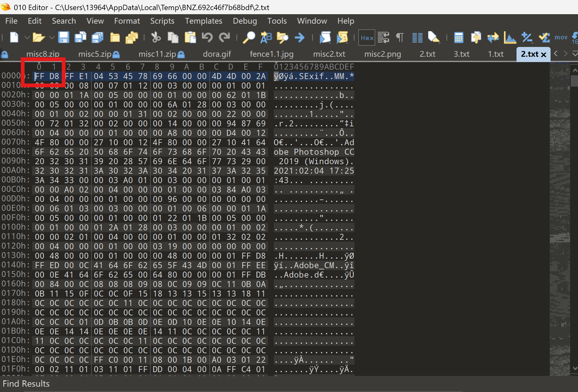
Task: Open the Help menu
Action: tap(346, 21)
